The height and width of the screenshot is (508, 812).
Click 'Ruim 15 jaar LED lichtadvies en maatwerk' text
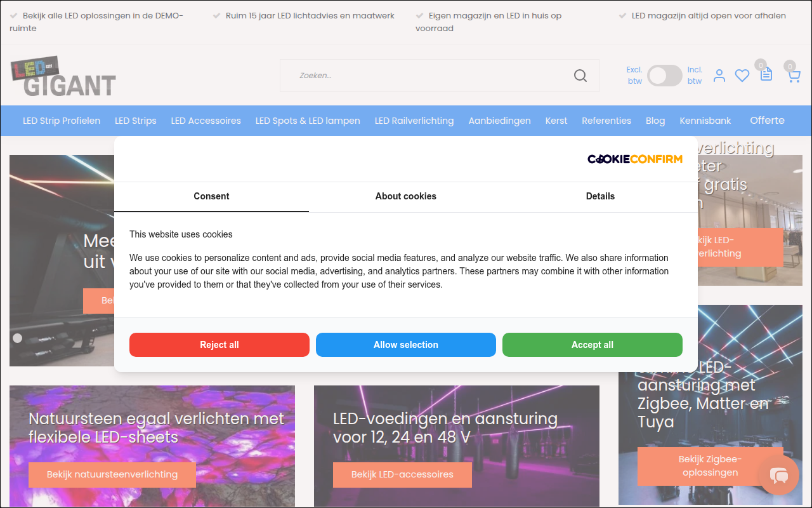coord(310,16)
